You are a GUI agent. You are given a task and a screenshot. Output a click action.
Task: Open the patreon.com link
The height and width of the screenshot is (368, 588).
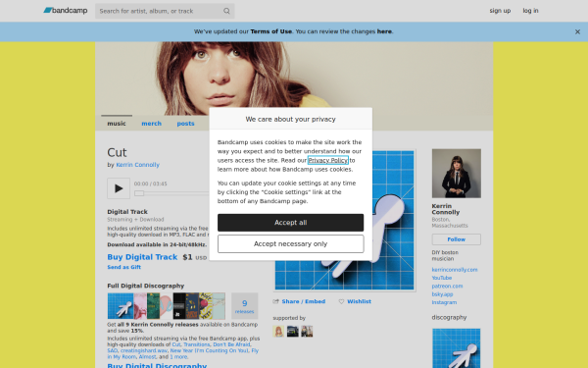(x=447, y=287)
